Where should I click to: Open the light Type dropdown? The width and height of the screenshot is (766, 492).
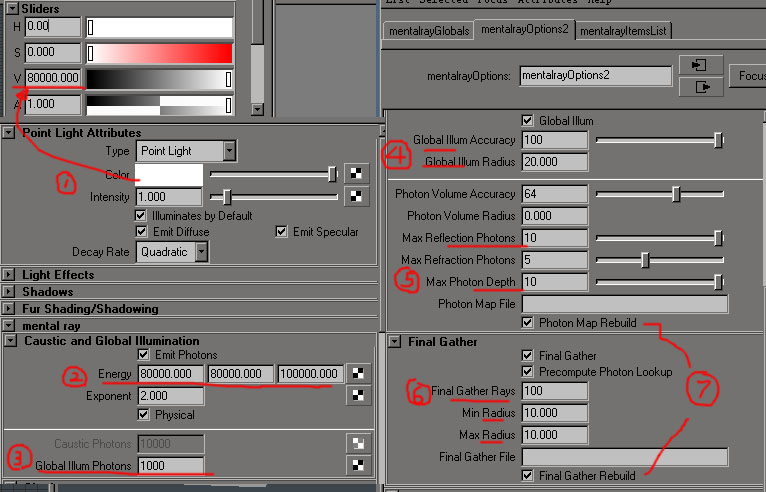(186, 151)
